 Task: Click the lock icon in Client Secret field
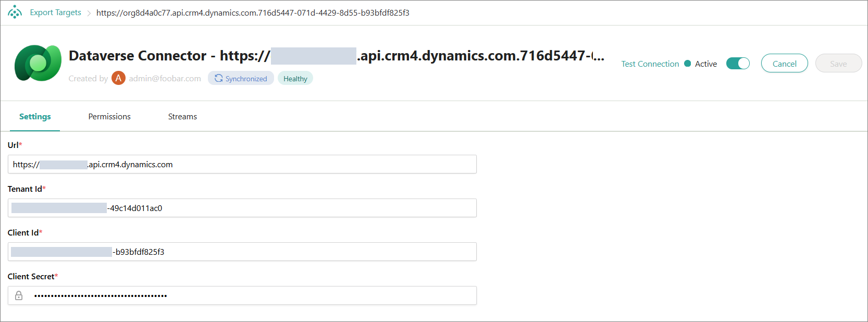[19, 295]
